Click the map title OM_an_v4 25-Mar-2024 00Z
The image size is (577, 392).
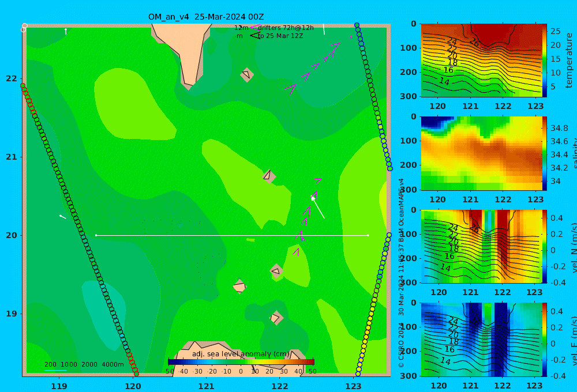206,17
